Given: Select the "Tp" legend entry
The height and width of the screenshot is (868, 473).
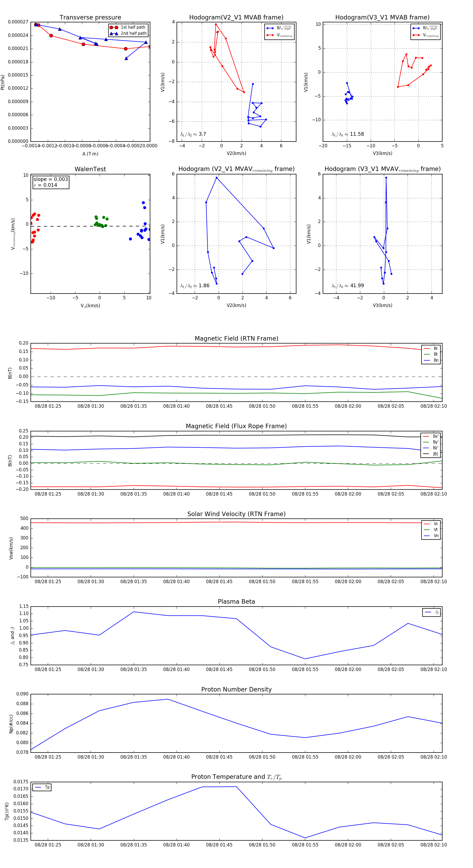Looking at the screenshot, I should tap(42, 787).
